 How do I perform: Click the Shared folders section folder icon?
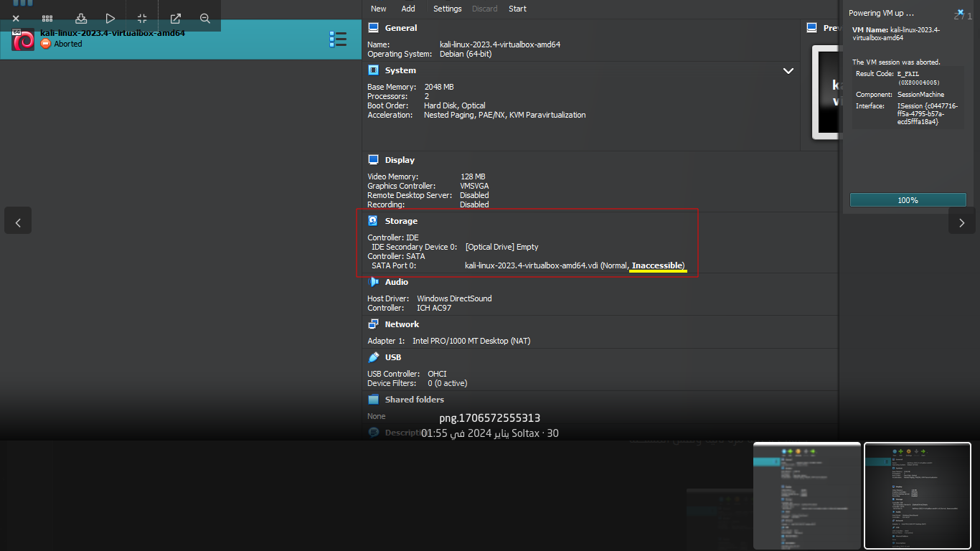tap(373, 400)
